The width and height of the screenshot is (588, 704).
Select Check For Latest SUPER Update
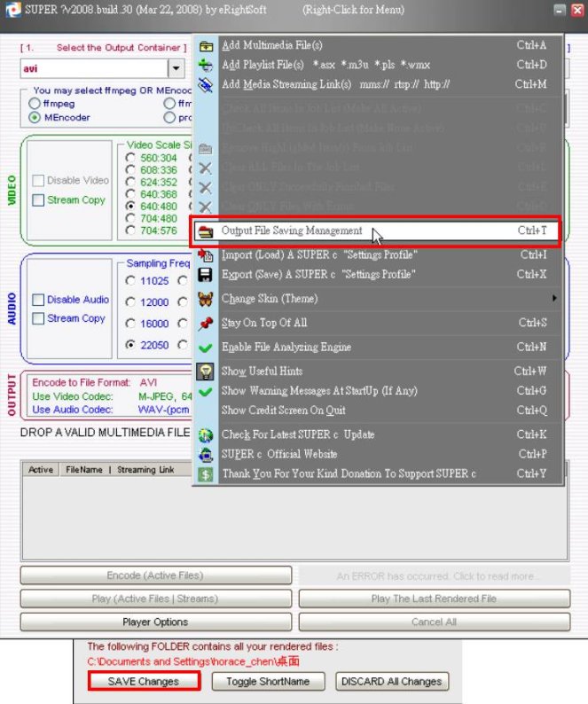point(377,434)
